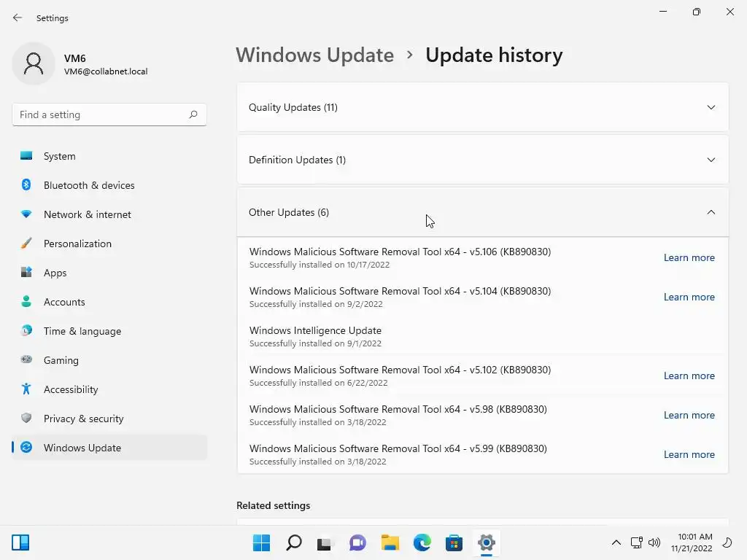Click VM6@collabnet.local account text
Viewport: 747px width, 560px height.
106,71
